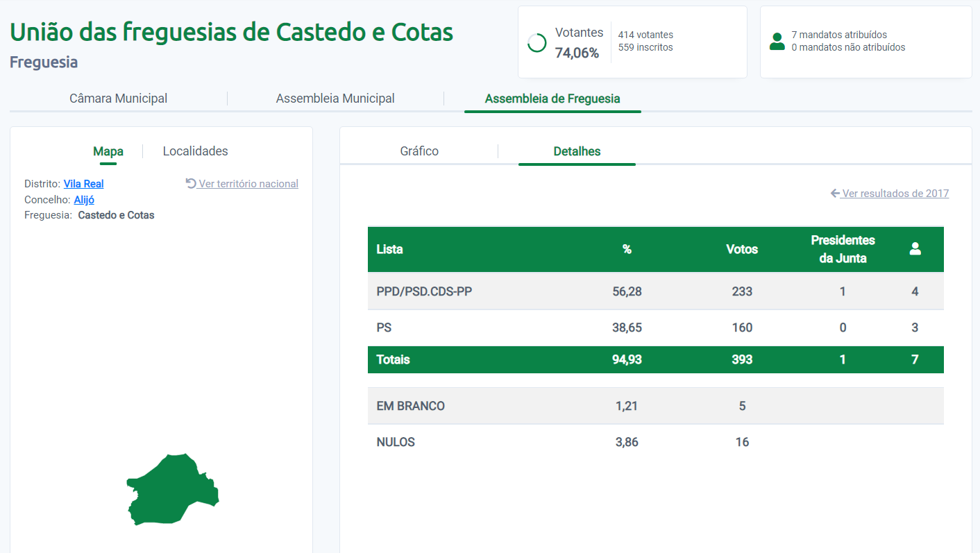Open the Vila Real district link
980x553 pixels.
tap(83, 184)
